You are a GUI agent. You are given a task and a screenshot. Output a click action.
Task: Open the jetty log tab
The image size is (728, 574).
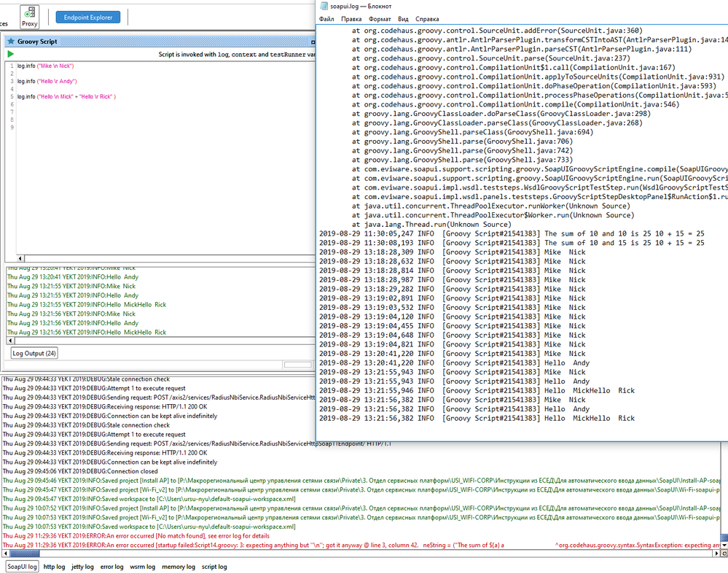click(x=83, y=566)
